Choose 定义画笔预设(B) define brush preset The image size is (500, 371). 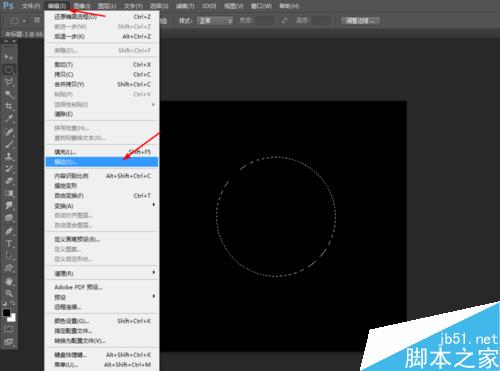coord(102,239)
